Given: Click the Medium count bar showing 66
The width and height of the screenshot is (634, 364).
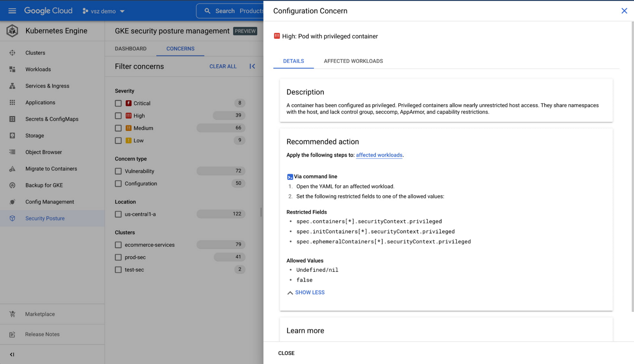Looking at the screenshot, I should pyautogui.click(x=221, y=128).
